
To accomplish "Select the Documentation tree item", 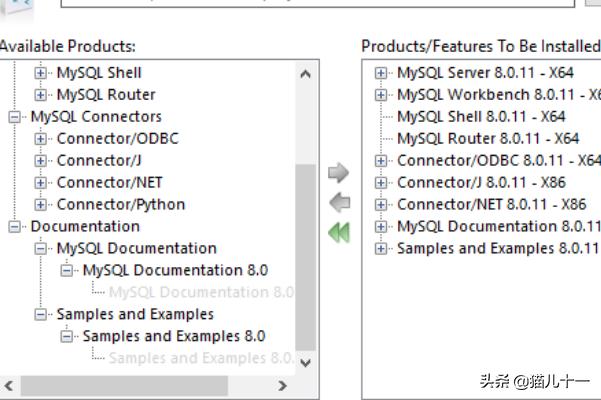I will point(85,227).
